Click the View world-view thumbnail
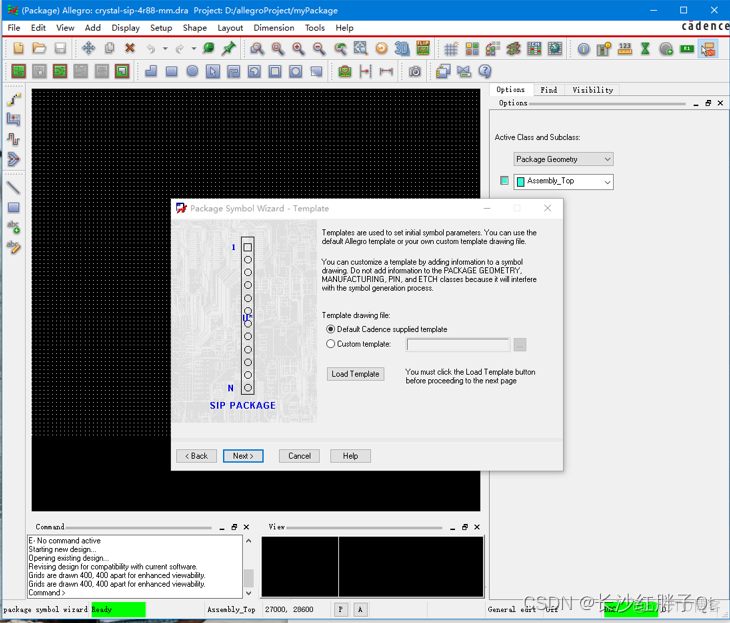This screenshot has width=730, height=623. pyautogui.click(x=372, y=567)
